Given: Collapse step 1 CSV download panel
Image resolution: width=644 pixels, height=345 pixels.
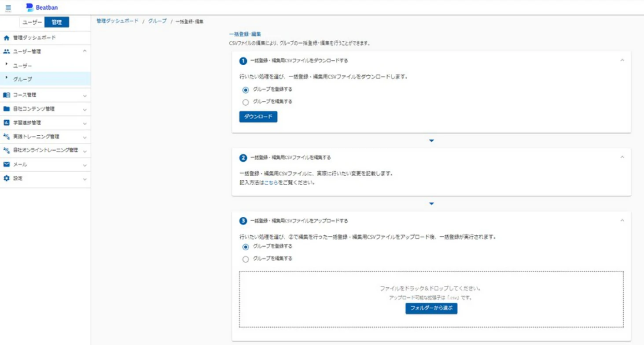Looking at the screenshot, I should point(622,60).
